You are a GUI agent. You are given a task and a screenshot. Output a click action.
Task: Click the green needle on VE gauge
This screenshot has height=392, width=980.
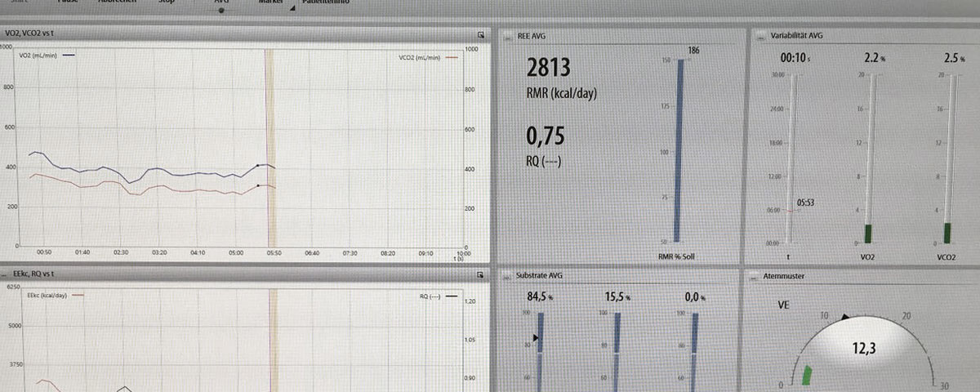point(808,375)
